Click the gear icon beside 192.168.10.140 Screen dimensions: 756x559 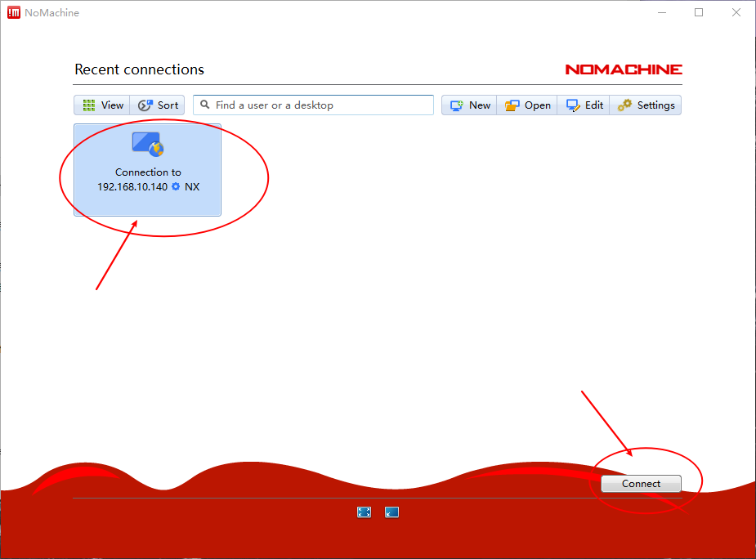click(x=176, y=186)
